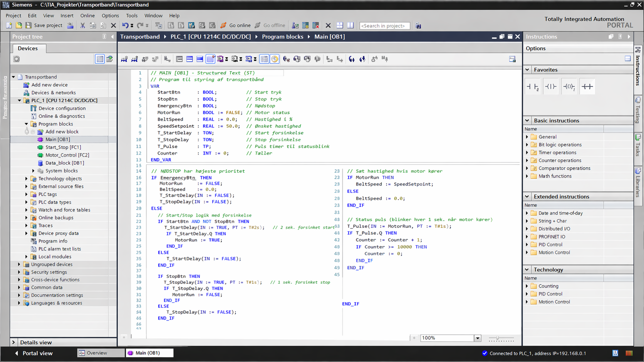Open the Edit menu

point(32,15)
